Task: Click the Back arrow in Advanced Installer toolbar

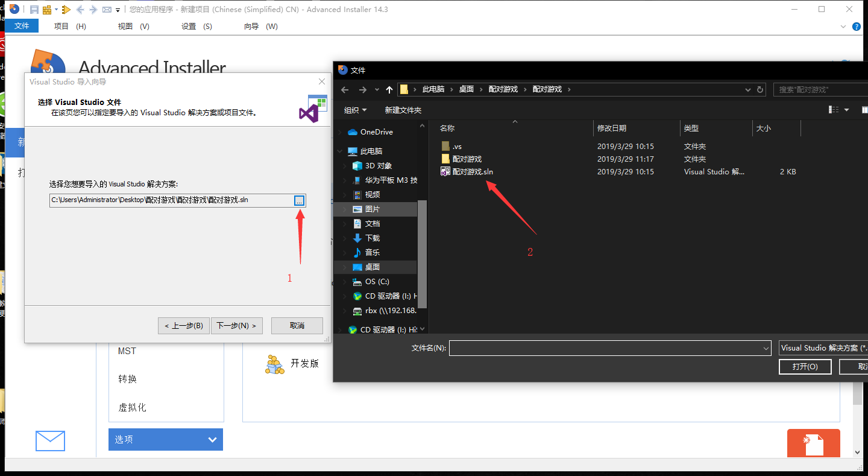Action: point(80,10)
